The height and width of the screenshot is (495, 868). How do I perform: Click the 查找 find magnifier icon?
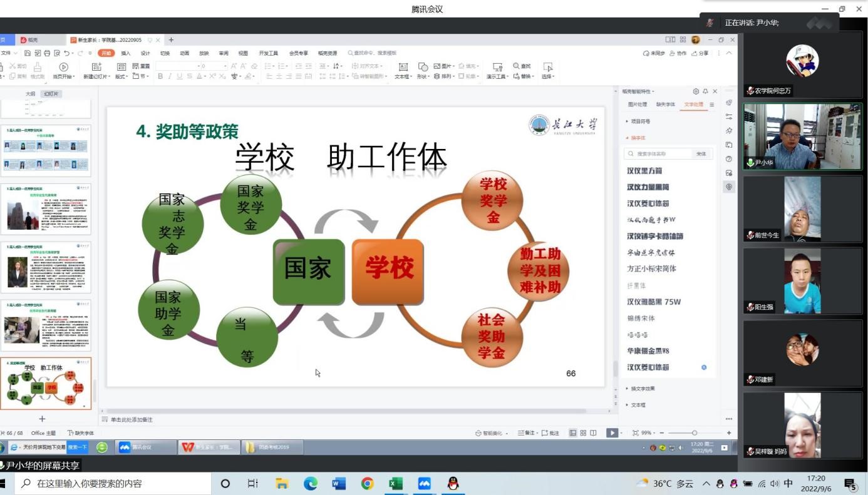(x=517, y=66)
